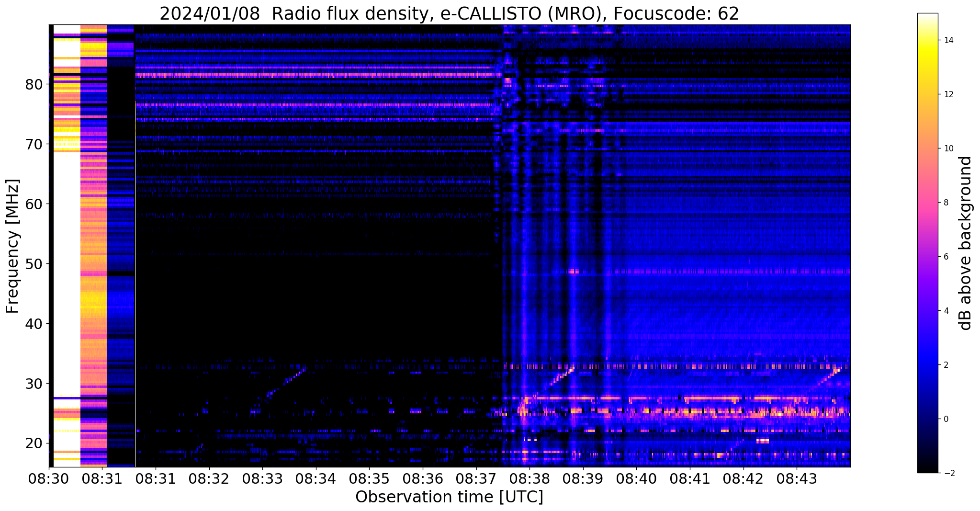
Task: Click the 08:42 time tick label
Action: click(743, 478)
